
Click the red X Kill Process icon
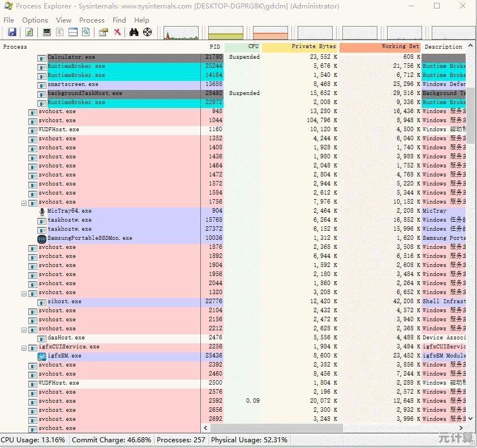click(x=117, y=32)
